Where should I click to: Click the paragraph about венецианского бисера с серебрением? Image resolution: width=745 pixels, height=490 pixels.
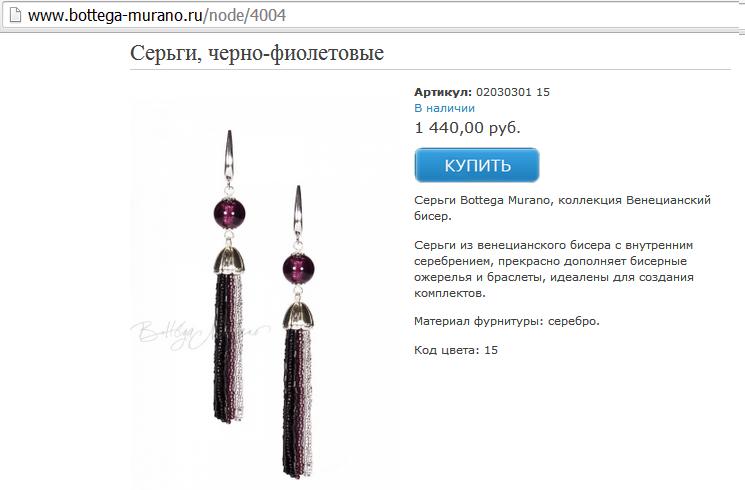554,269
